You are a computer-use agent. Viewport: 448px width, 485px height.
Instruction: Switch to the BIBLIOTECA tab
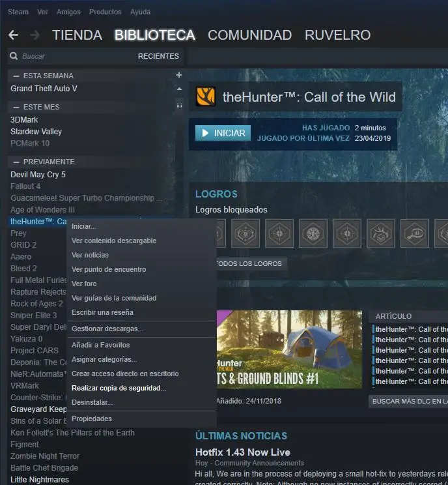pos(155,35)
